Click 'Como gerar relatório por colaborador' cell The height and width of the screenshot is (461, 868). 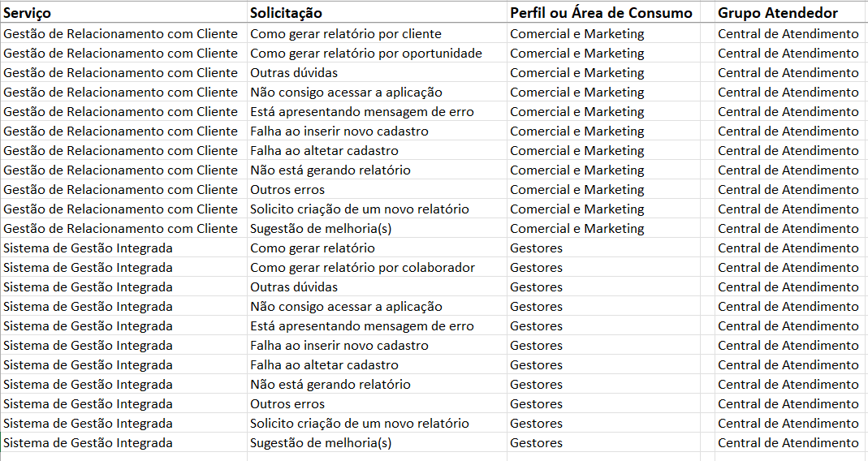tap(362, 268)
